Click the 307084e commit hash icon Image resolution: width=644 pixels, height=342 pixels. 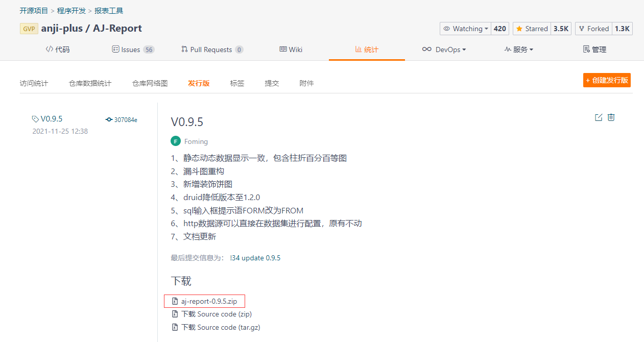click(x=109, y=119)
